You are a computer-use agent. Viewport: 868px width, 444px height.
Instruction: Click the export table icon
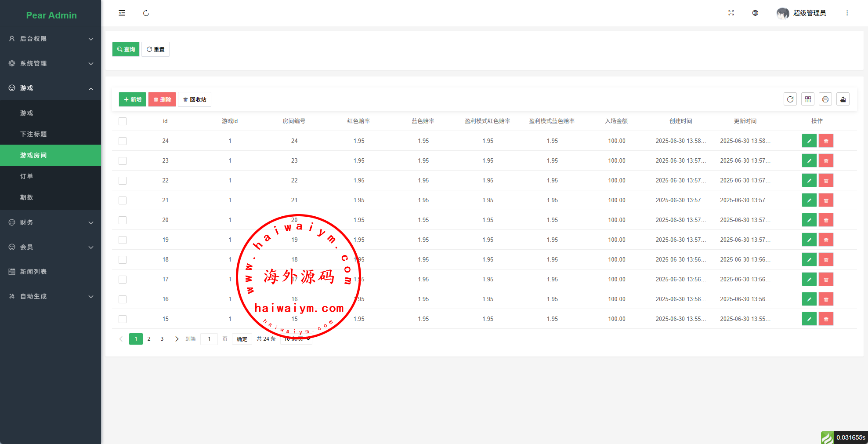[843, 99]
